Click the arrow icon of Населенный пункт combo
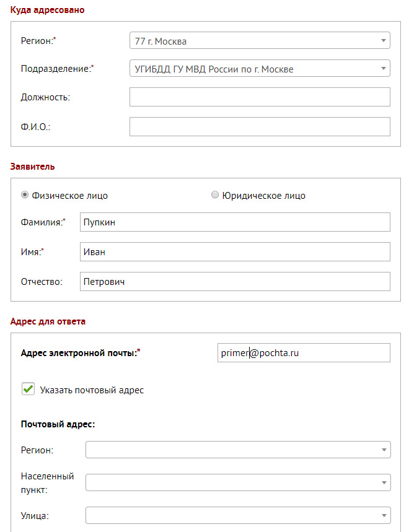409x532 pixels. tap(384, 482)
